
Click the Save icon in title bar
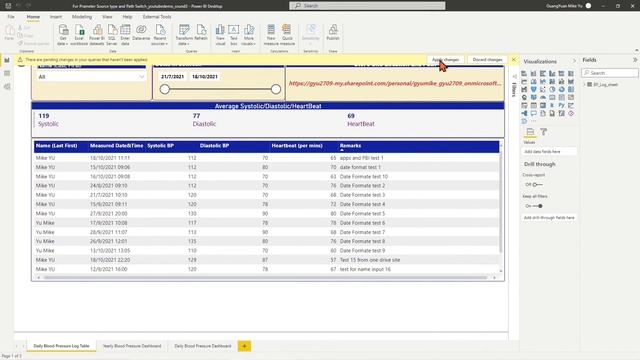pos(8,6)
